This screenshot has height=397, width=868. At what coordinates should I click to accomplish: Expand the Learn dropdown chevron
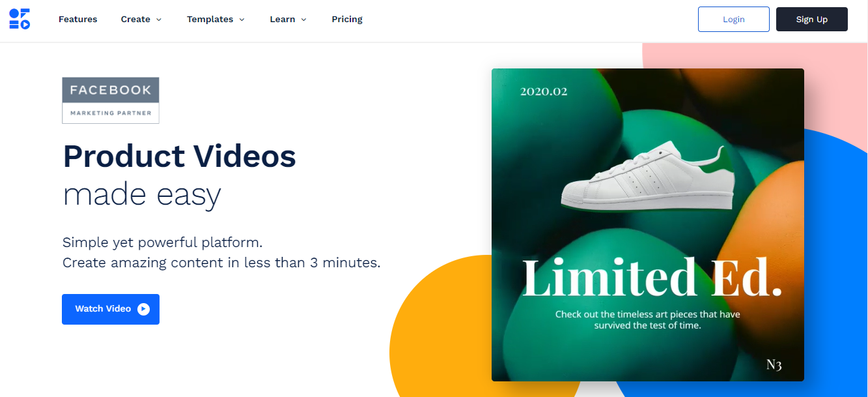point(303,20)
